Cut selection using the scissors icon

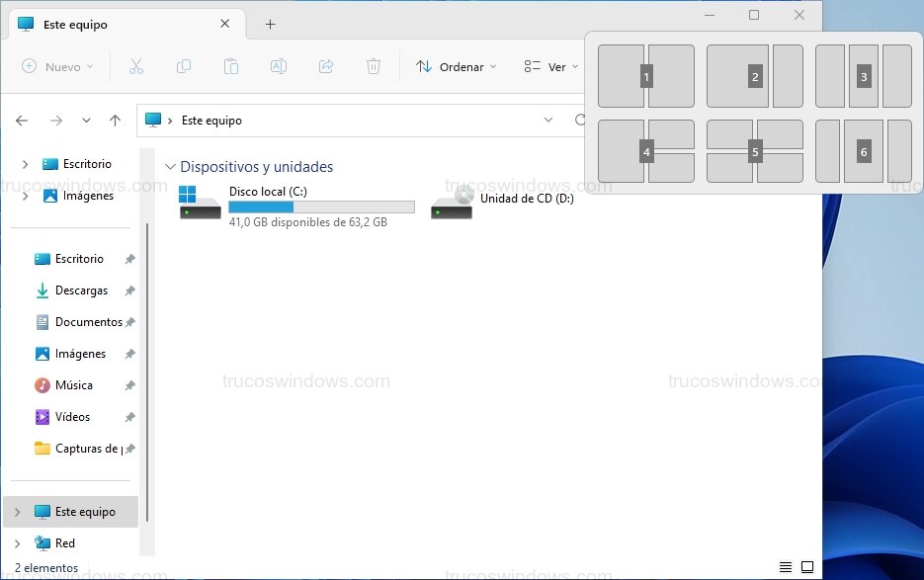[x=136, y=66]
